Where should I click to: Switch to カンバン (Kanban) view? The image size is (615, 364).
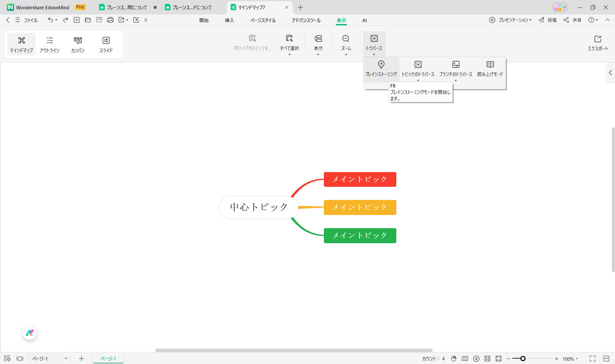coord(78,44)
